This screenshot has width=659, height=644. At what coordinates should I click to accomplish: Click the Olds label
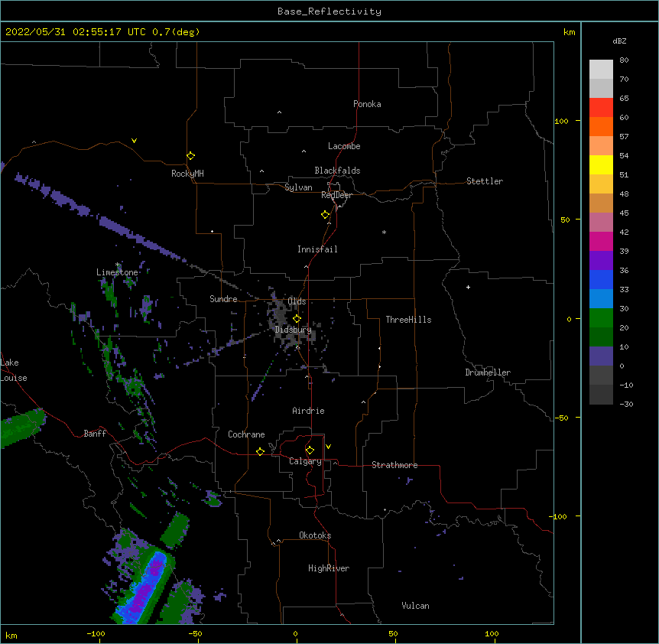(x=297, y=301)
